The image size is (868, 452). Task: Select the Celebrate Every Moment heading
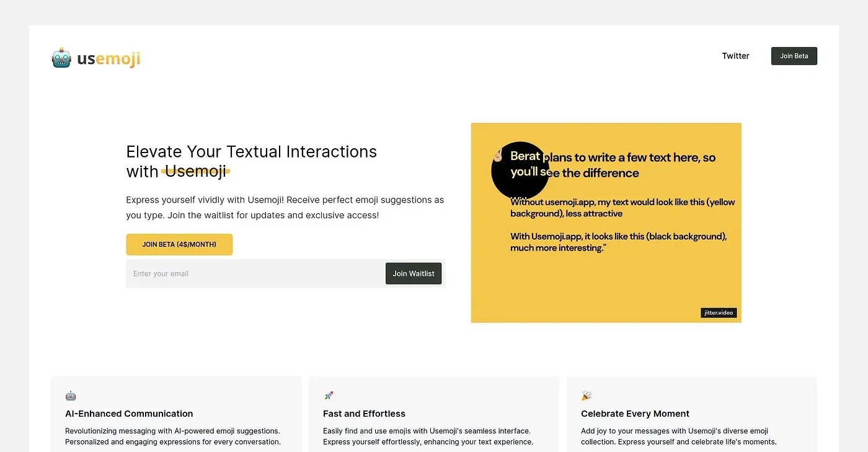635,414
